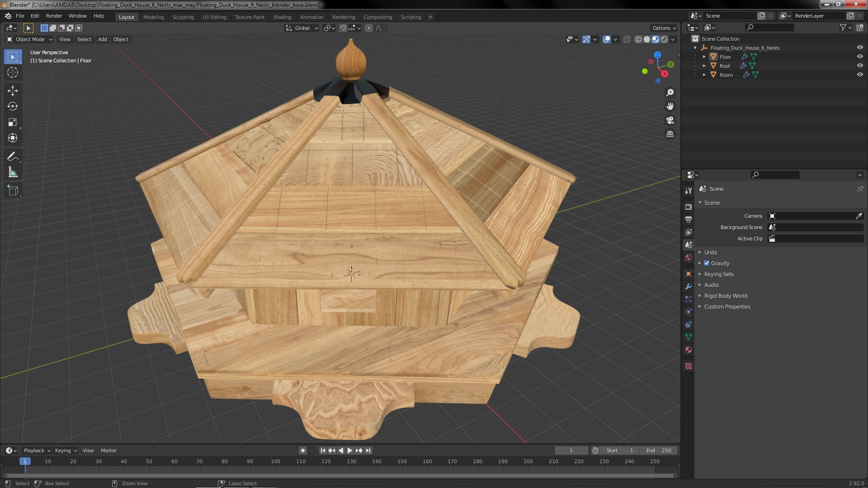Select the Move tool in toolbar
This screenshot has width=868, height=488.
[13, 91]
